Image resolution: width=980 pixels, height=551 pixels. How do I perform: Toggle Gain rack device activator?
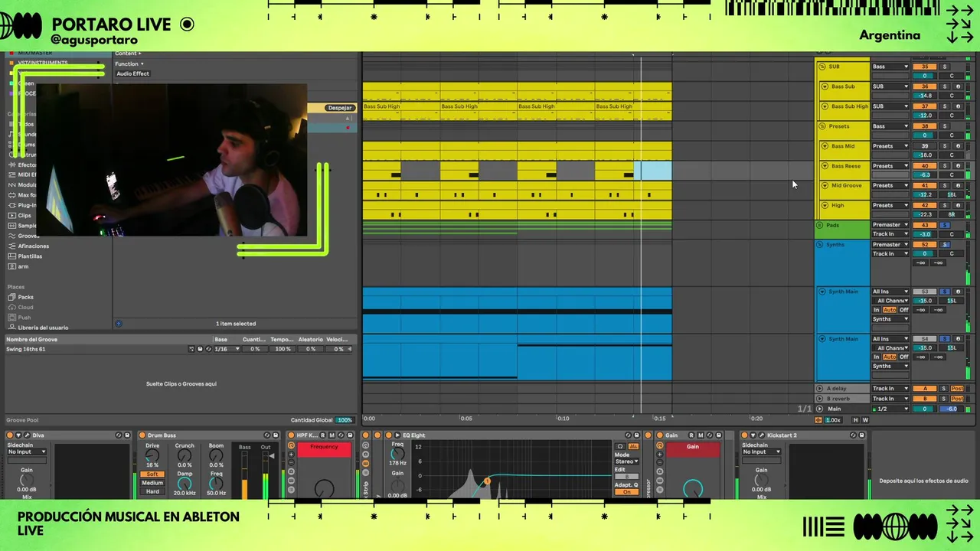[x=660, y=435]
